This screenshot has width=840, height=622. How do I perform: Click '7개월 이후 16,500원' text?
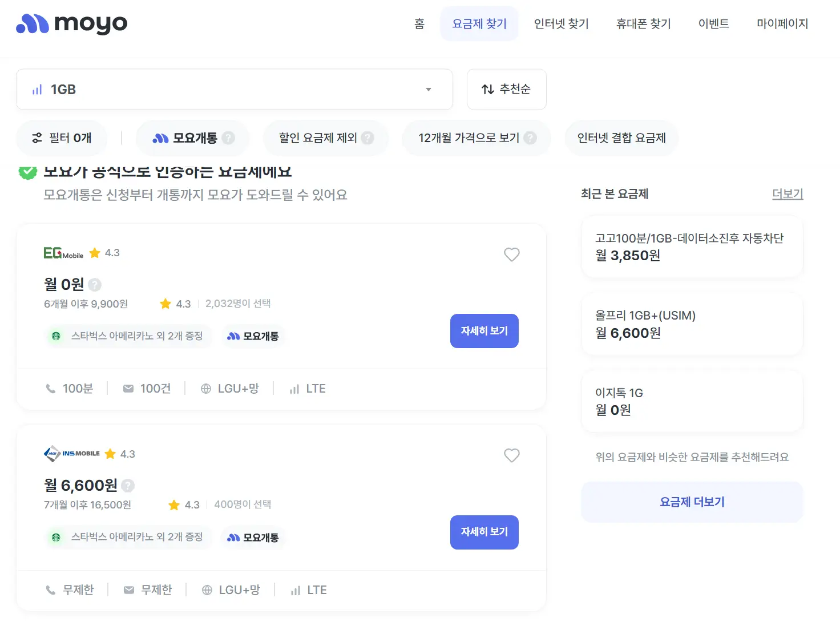tap(87, 505)
